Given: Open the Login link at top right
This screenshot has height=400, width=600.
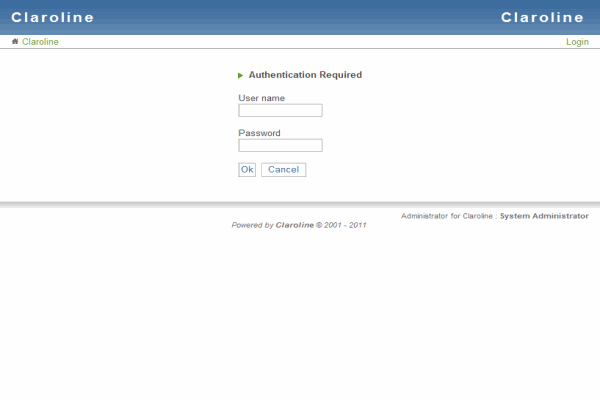Looking at the screenshot, I should [x=577, y=42].
